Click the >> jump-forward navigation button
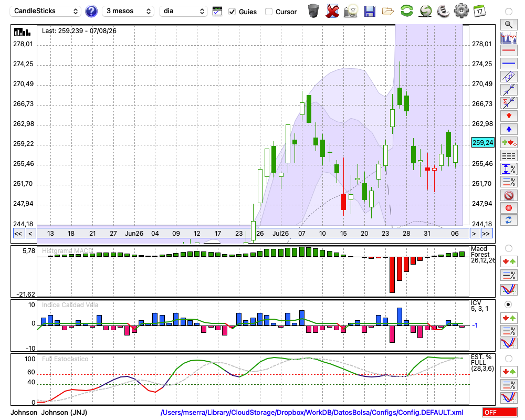525x420 pixels. coord(486,234)
